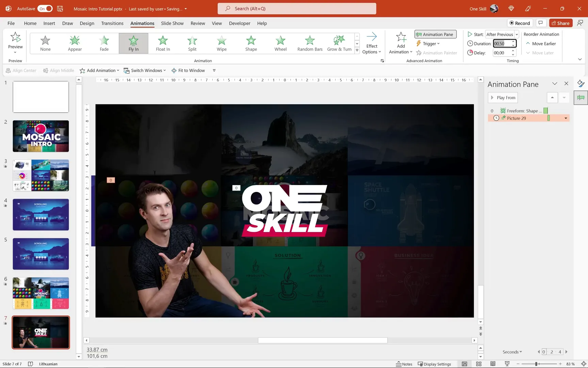Select the Fly In animation
The height and width of the screenshot is (368, 588).
tap(133, 43)
